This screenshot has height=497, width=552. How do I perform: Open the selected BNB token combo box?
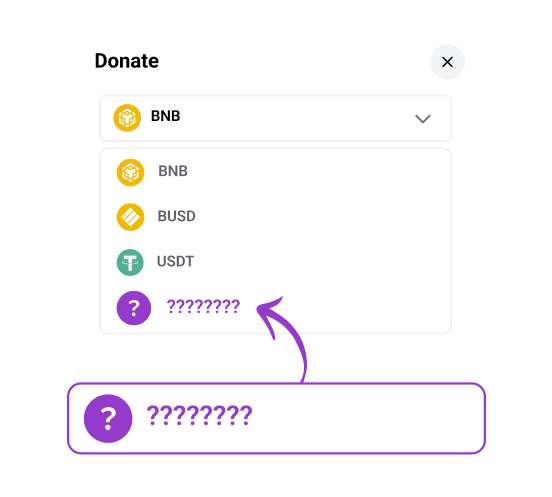tap(275, 118)
